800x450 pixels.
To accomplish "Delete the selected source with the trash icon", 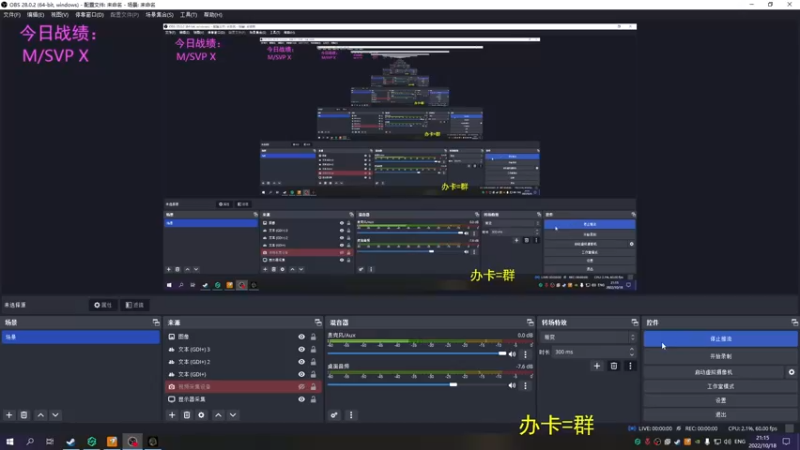I will pos(187,415).
